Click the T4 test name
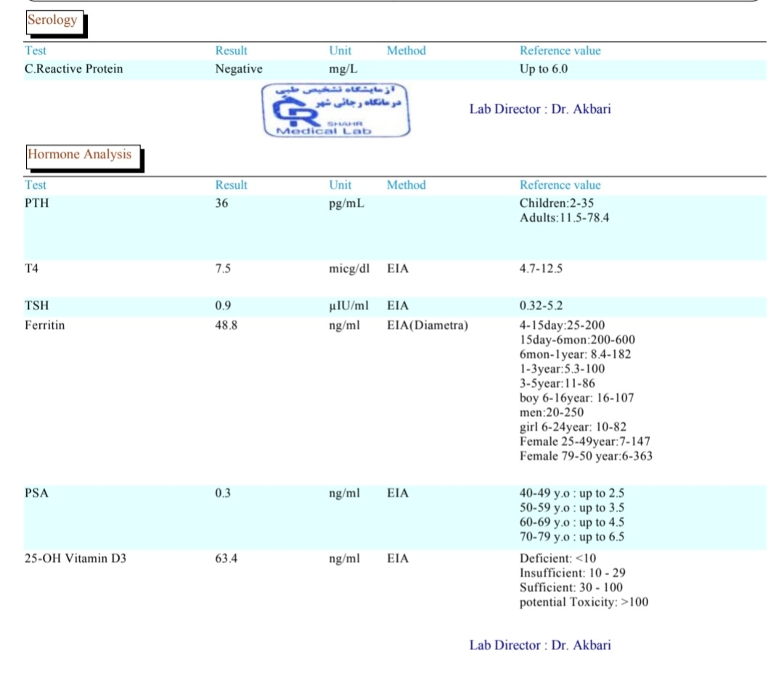Viewport: 784px width, 690px height. tap(31, 269)
